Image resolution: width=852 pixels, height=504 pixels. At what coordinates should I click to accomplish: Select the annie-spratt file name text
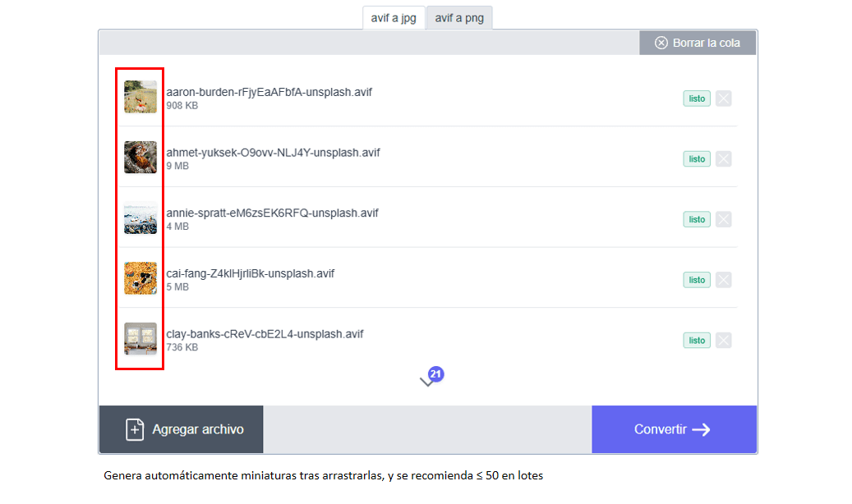pyautogui.click(x=271, y=212)
